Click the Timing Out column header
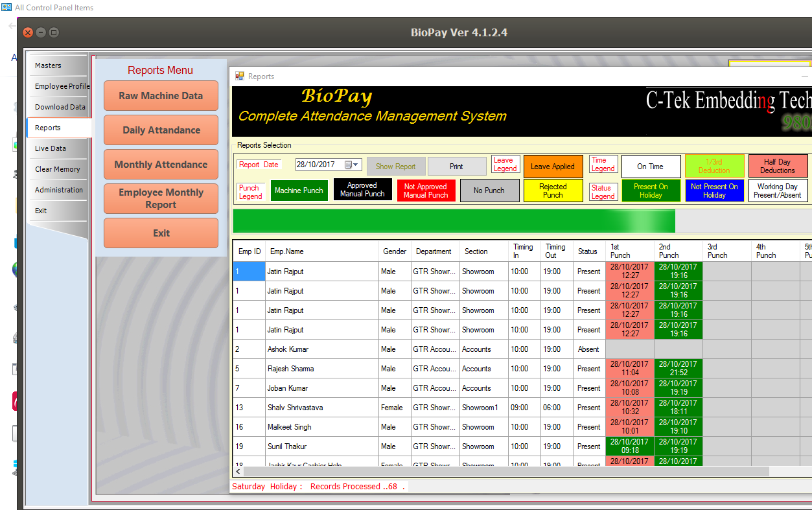812x510 pixels. coord(557,251)
